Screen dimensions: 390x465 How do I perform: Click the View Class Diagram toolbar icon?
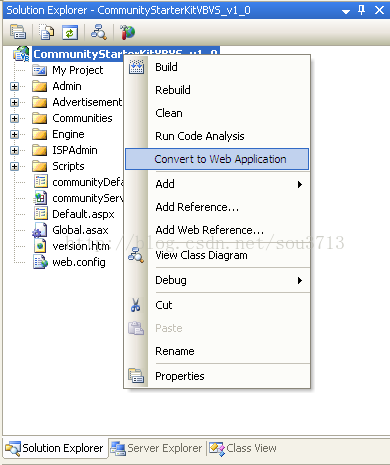99,32
